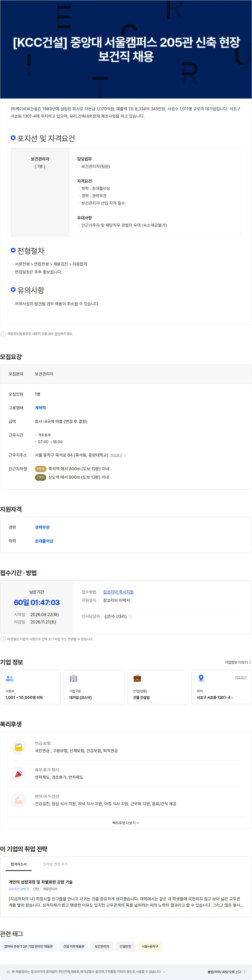This screenshot has width=252, height=980.
Task: Click 대기업 (코스닥) company type value
Action: click(x=80, y=697)
